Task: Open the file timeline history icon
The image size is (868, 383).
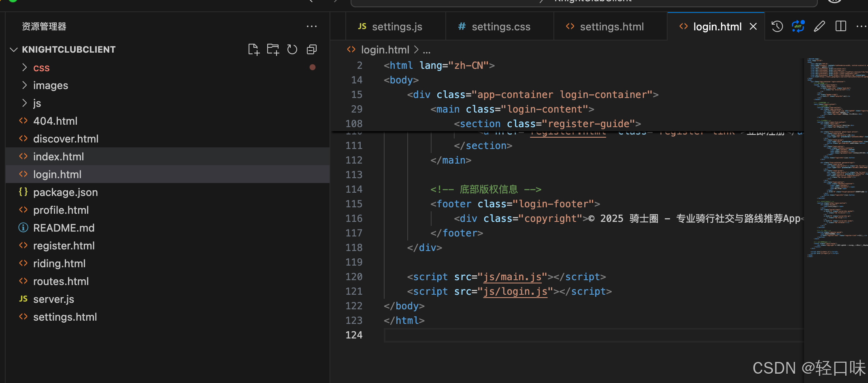Action: 777,27
